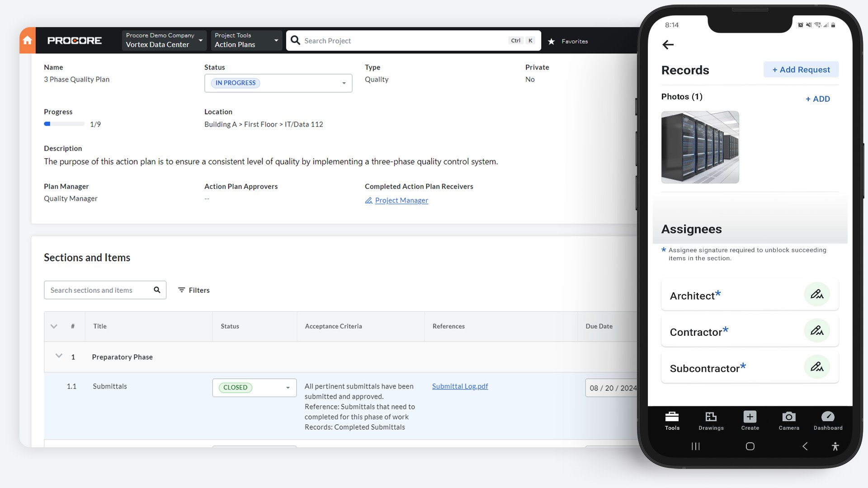Click the Favorites menu item
This screenshot has height=488, width=868.
(x=569, y=41)
